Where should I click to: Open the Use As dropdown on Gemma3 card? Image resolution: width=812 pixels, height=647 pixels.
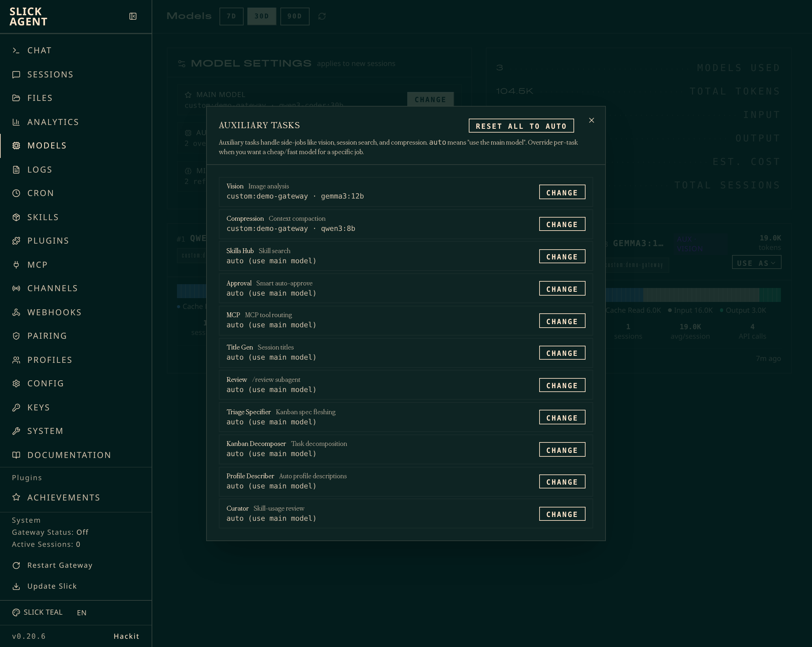(x=756, y=263)
